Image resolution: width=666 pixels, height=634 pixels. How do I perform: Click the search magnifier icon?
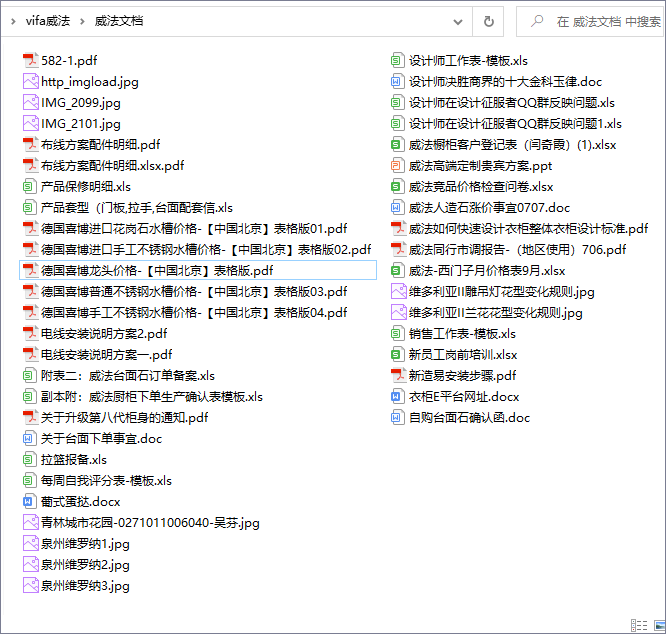(x=537, y=21)
